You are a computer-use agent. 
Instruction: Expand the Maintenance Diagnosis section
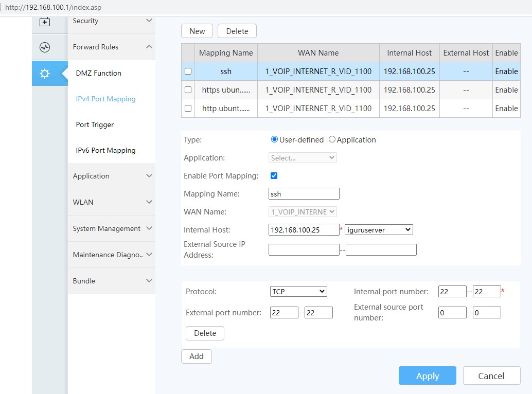coord(112,255)
